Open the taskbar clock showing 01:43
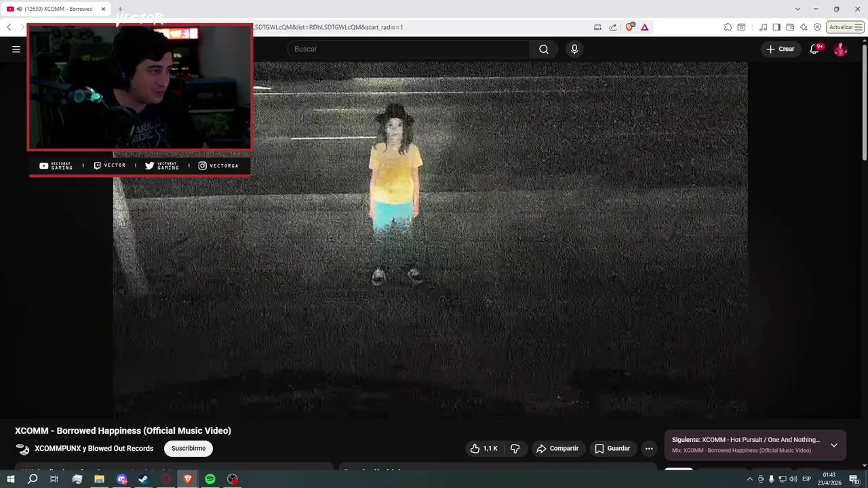Screen dimensions: 868x488 (831, 479)
